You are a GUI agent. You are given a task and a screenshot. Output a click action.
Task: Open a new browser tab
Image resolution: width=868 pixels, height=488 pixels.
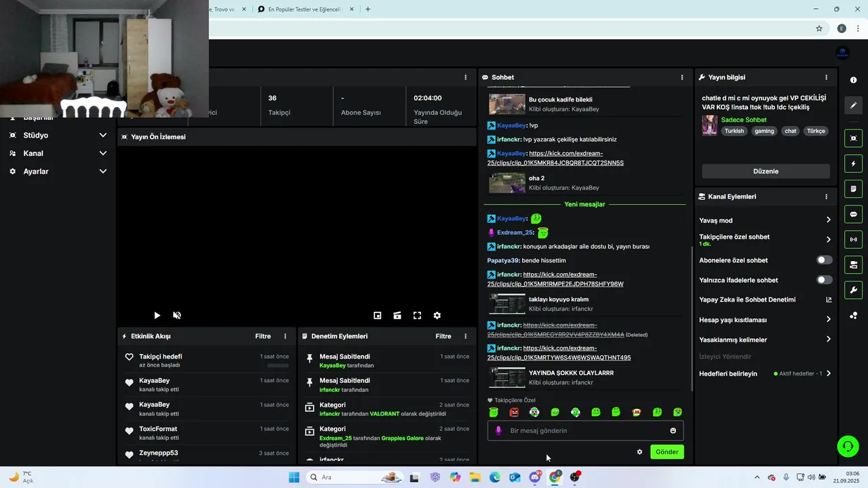click(x=368, y=9)
